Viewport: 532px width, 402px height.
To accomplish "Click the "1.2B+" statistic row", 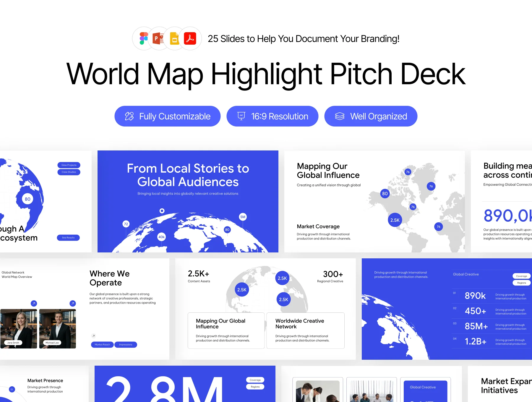I will (x=491, y=341).
